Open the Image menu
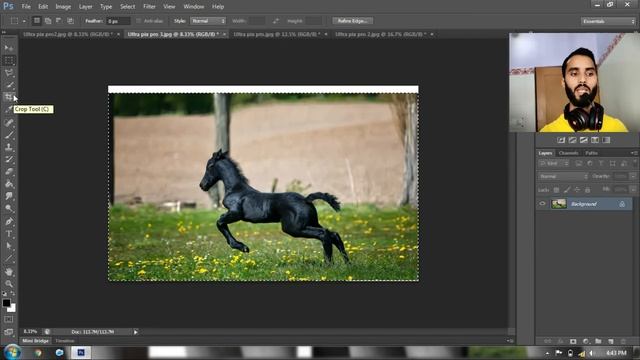The height and width of the screenshot is (360, 640). [63, 7]
